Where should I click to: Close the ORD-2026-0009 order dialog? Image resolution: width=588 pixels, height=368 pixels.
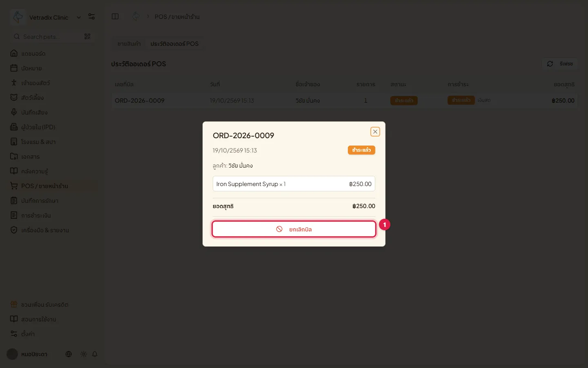(x=375, y=132)
